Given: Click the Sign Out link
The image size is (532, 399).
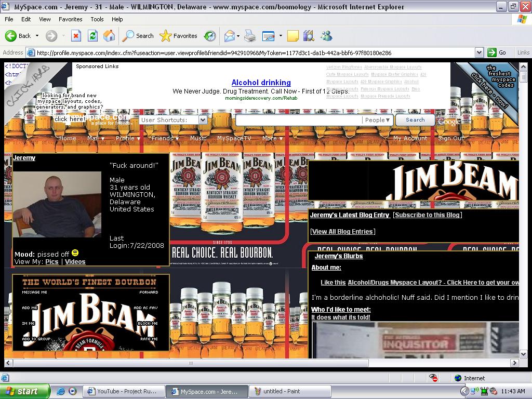Looking at the screenshot, I should (x=450, y=138).
